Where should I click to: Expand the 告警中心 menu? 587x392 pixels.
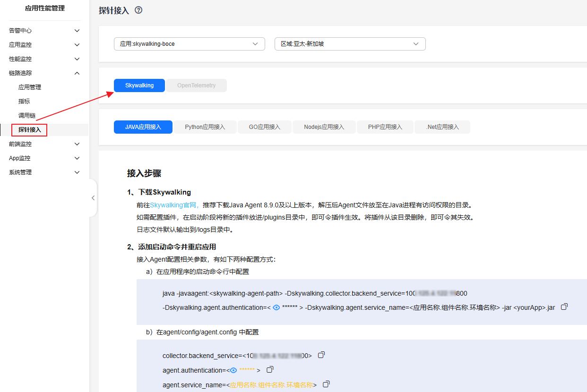[x=44, y=31]
